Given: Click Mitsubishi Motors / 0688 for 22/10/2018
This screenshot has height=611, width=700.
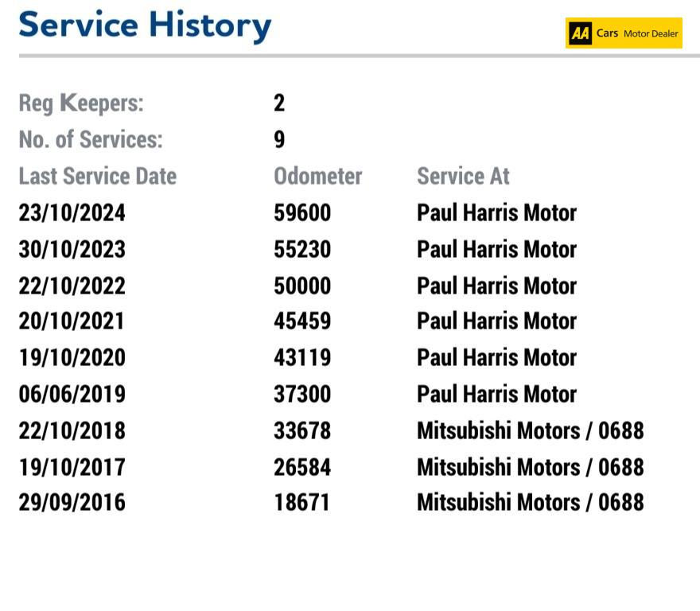Looking at the screenshot, I should [530, 430].
